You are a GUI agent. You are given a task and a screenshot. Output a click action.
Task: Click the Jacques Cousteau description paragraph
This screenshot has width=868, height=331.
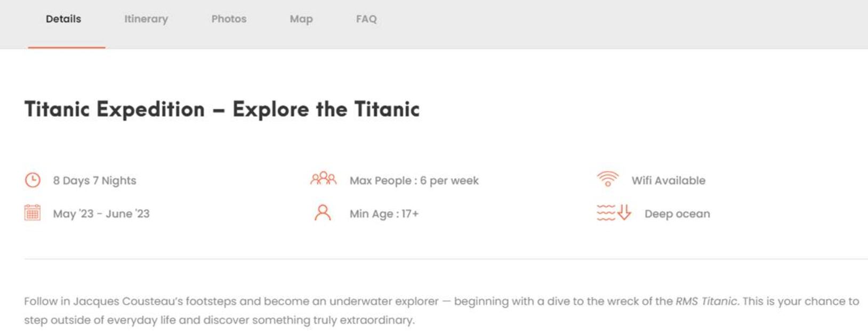point(441,311)
